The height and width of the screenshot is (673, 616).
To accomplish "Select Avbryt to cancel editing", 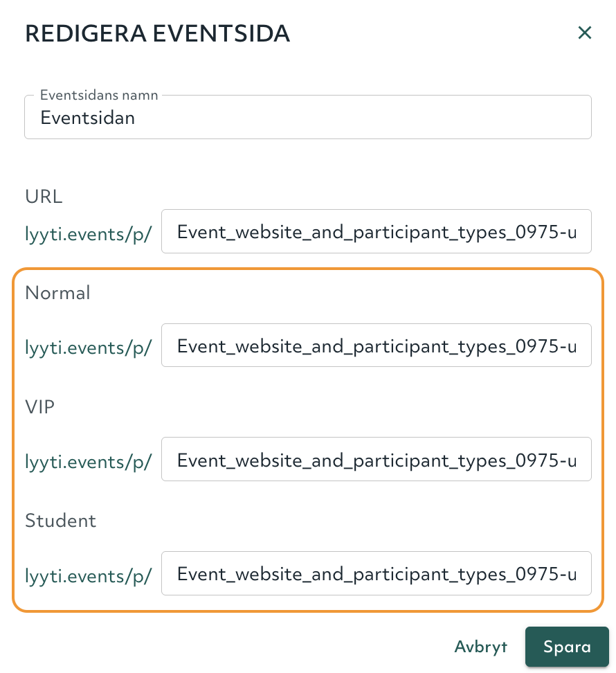I will point(480,647).
